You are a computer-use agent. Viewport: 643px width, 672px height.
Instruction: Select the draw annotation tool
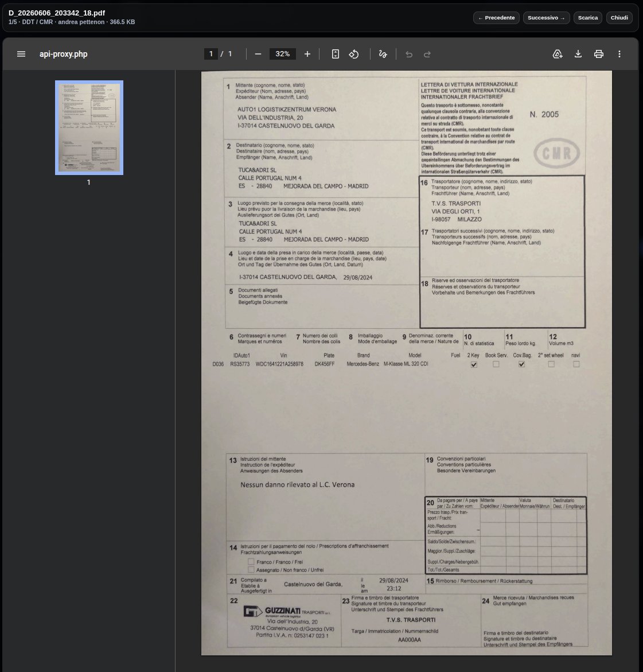point(383,54)
